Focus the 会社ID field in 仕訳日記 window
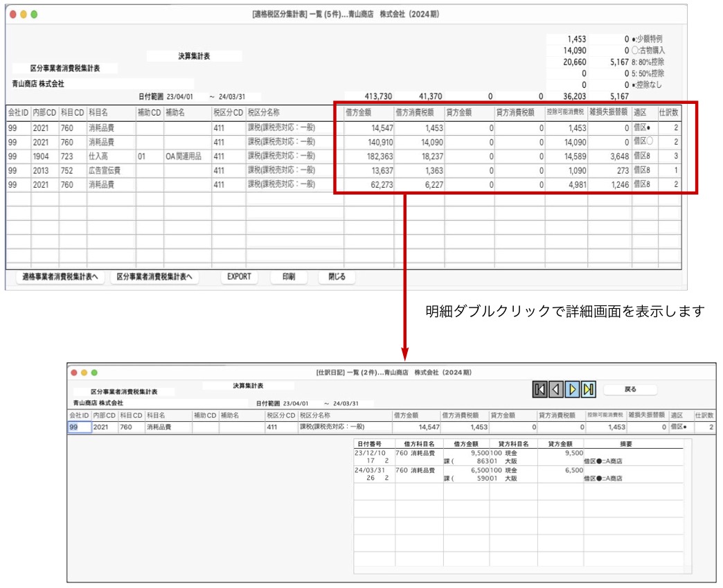The width and height of the screenshot is (723, 588). pos(79,427)
